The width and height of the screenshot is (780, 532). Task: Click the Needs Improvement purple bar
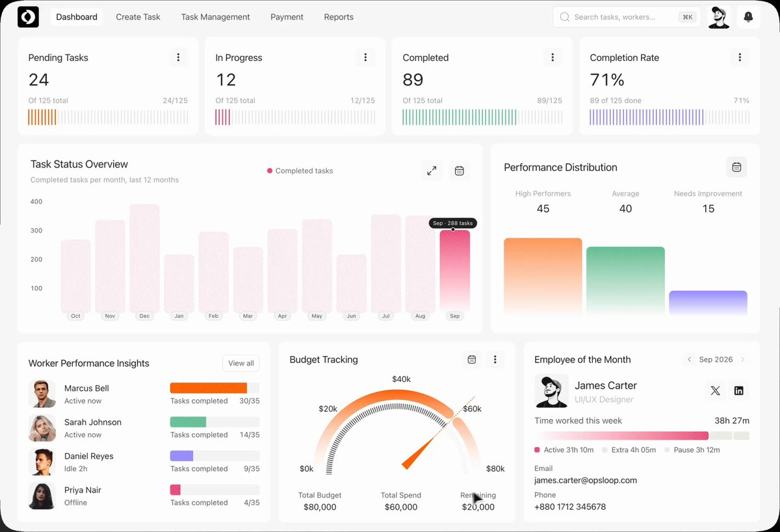tap(708, 303)
